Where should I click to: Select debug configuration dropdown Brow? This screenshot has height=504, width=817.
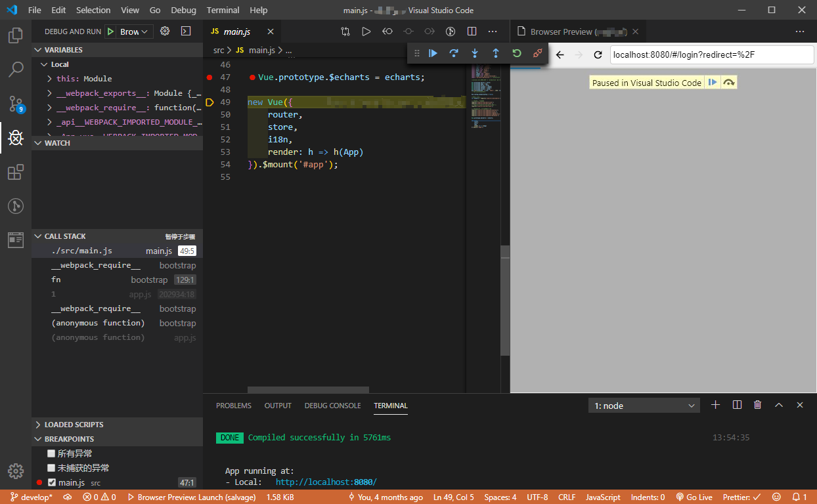click(x=136, y=31)
